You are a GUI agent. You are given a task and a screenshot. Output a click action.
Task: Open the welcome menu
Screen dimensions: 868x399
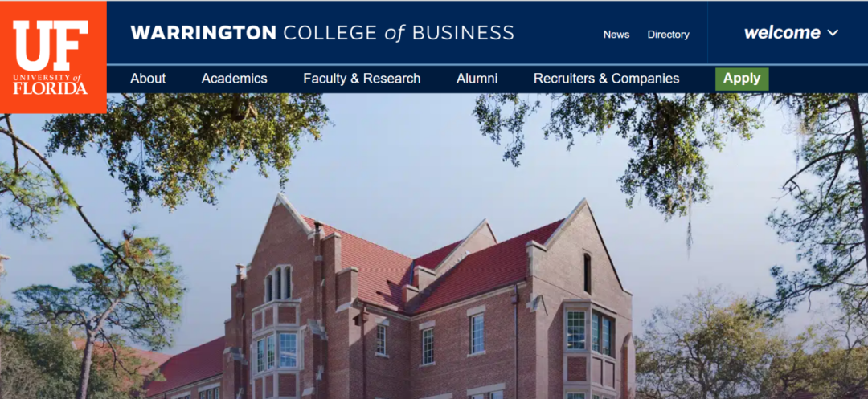[x=791, y=33]
